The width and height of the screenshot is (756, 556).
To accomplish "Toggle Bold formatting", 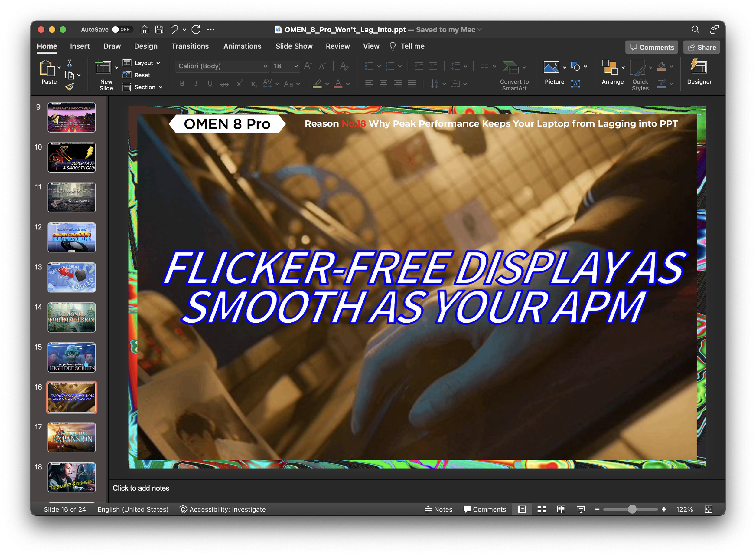I will [x=182, y=84].
